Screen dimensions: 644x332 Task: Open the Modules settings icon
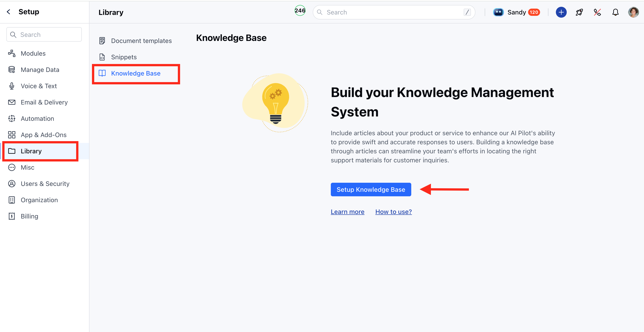pyautogui.click(x=12, y=53)
